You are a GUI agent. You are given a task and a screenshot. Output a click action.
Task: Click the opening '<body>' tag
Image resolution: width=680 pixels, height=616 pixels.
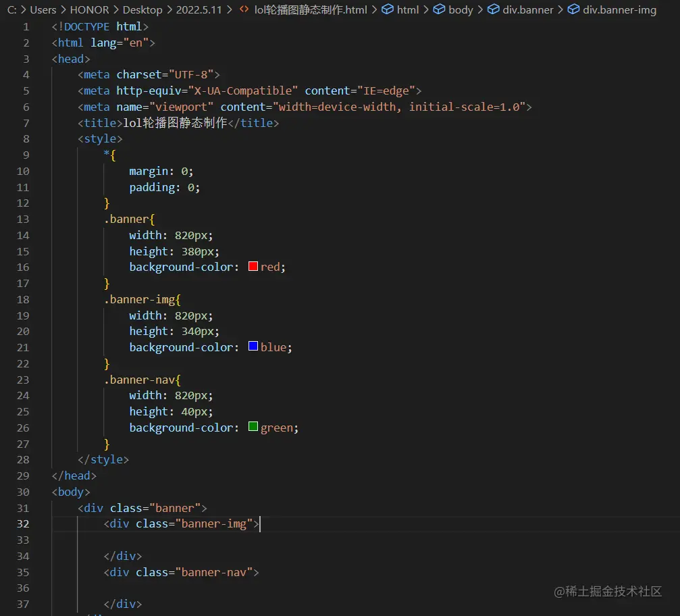click(71, 492)
